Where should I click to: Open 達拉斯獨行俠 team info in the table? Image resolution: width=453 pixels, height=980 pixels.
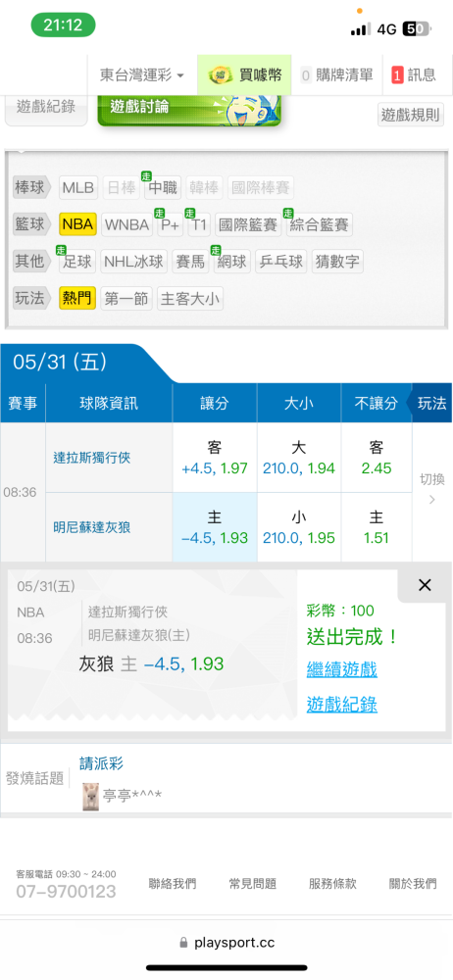[x=91, y=458]
